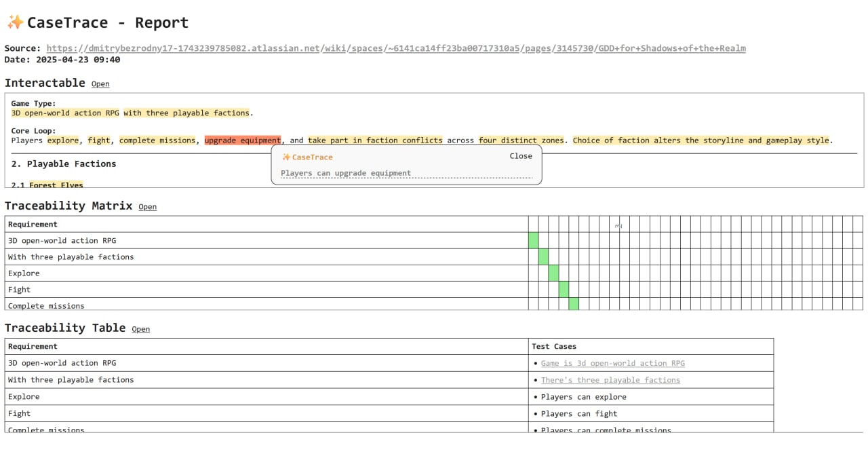Click the highlighted '3D open-world action RPG' phrase
The height and width of the screenshot is (456, 868).
(x=65, y=113)
